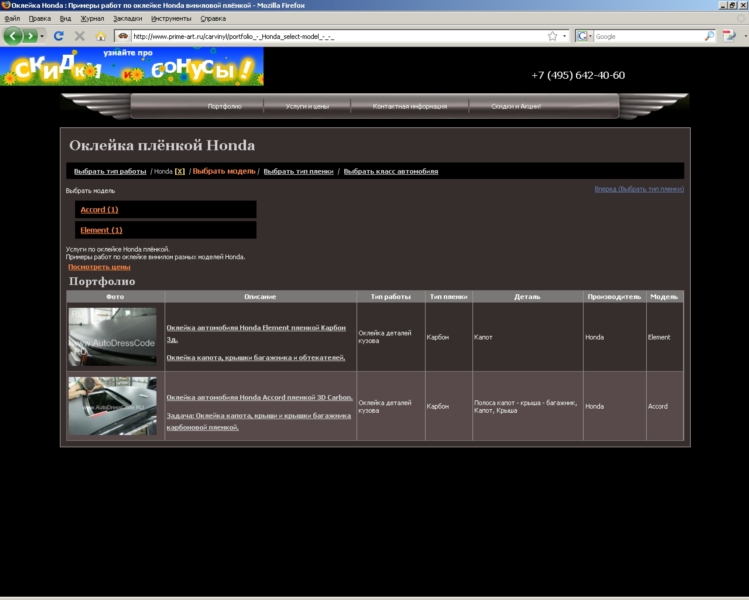The height and width of the screenshot is (600, 749).
Task: Focus the URL address field
Action: pyautogui.click(x=338, y=36)
